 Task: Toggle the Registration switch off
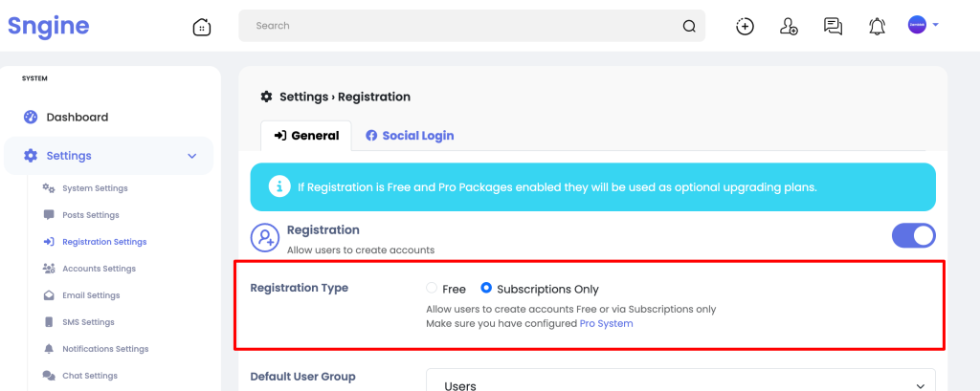[913, 236]
